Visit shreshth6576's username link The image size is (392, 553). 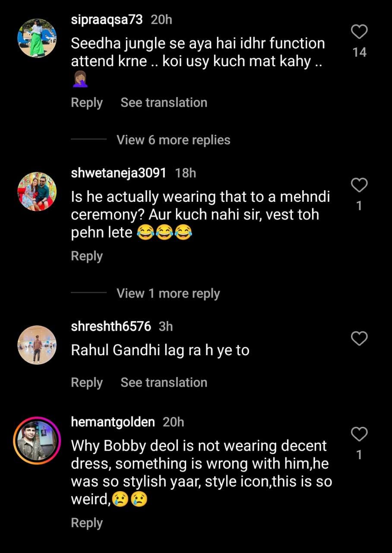111,327
